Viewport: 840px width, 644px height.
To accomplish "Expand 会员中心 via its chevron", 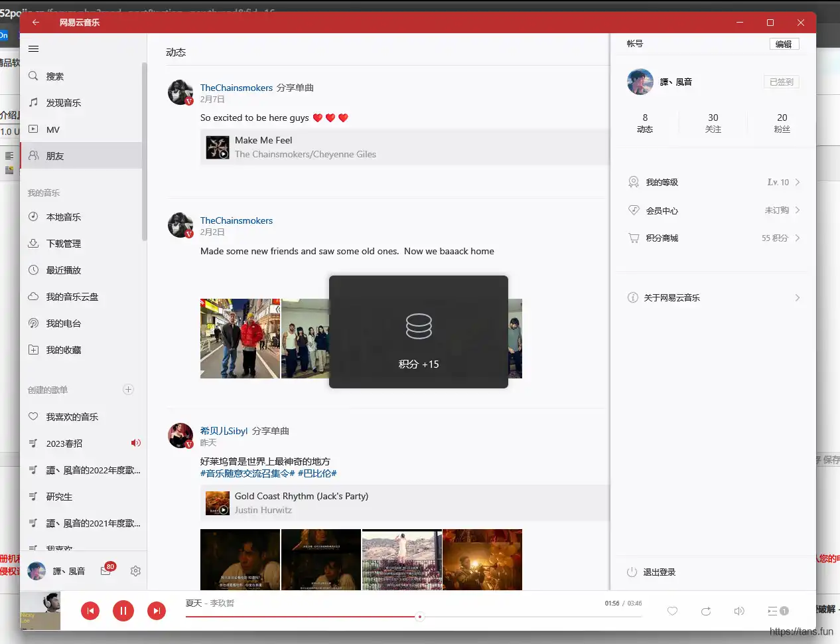I will click(x=798, y=210).
